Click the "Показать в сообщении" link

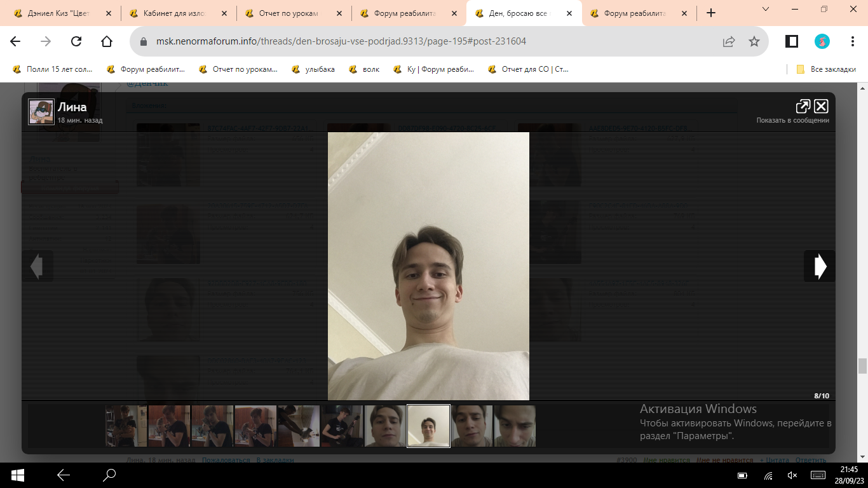click(x=792, y=120)
